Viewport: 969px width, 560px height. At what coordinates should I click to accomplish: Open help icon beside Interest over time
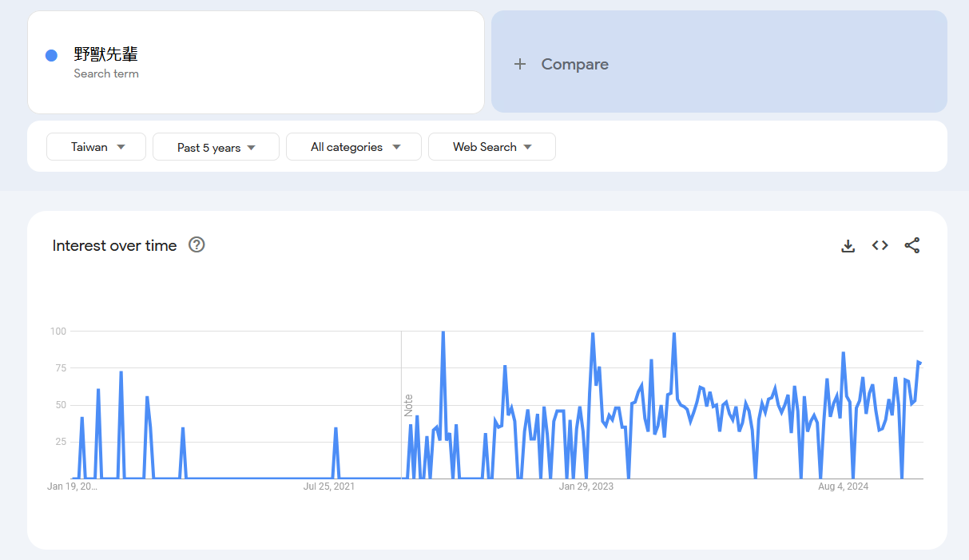(x=197, y=245)
